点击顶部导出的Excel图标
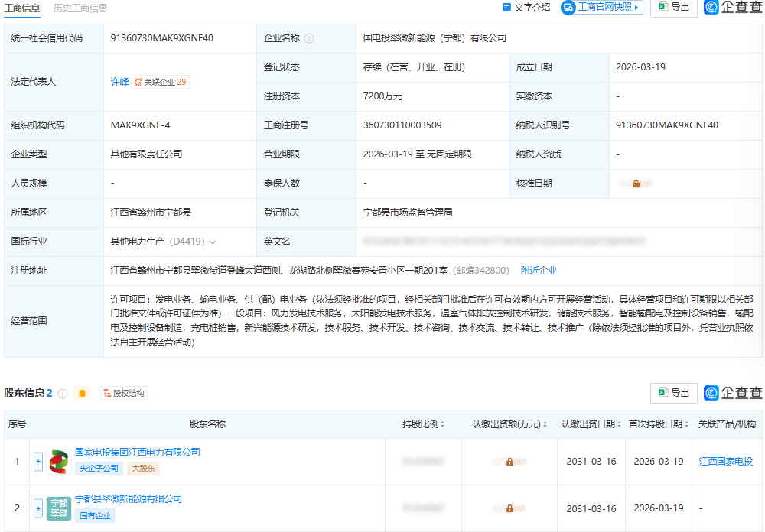This screenshot has height=532, width=765. point(665,8)
